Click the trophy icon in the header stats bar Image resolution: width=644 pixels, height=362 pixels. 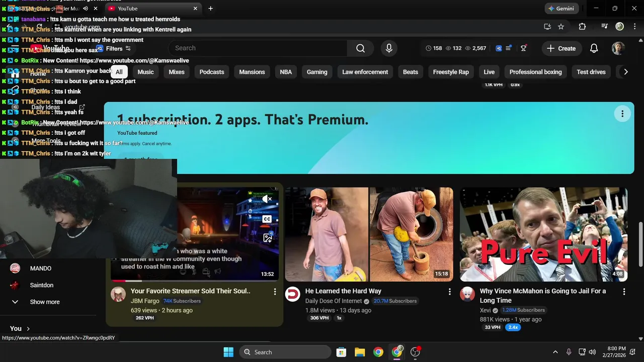524,48
